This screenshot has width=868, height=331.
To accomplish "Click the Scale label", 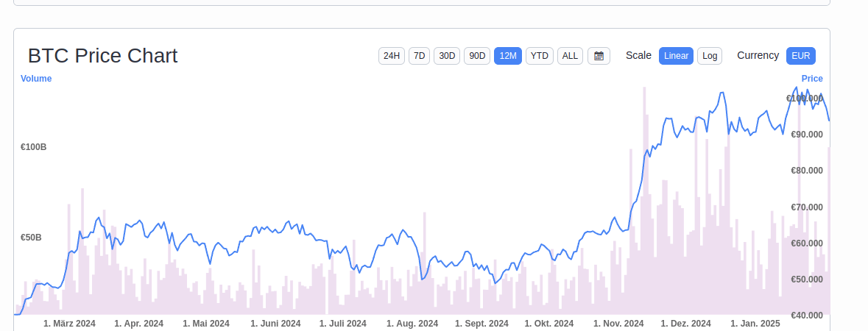I will click(x=638, y=55).
